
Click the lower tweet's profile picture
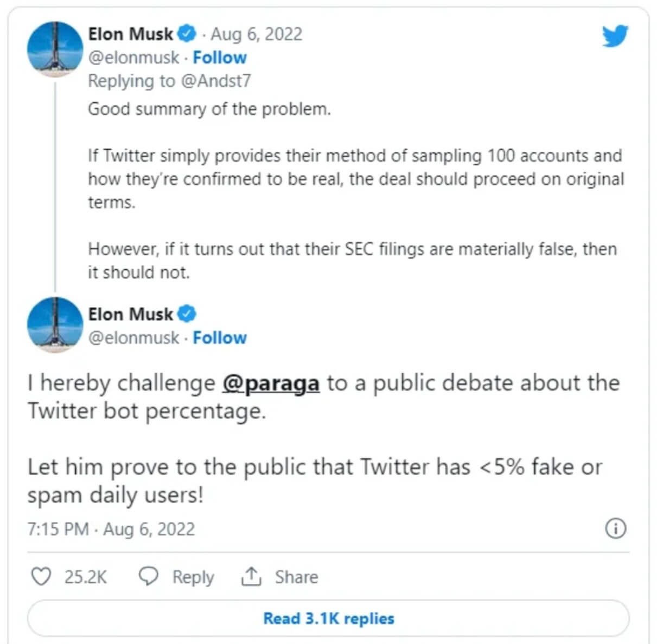54,326
